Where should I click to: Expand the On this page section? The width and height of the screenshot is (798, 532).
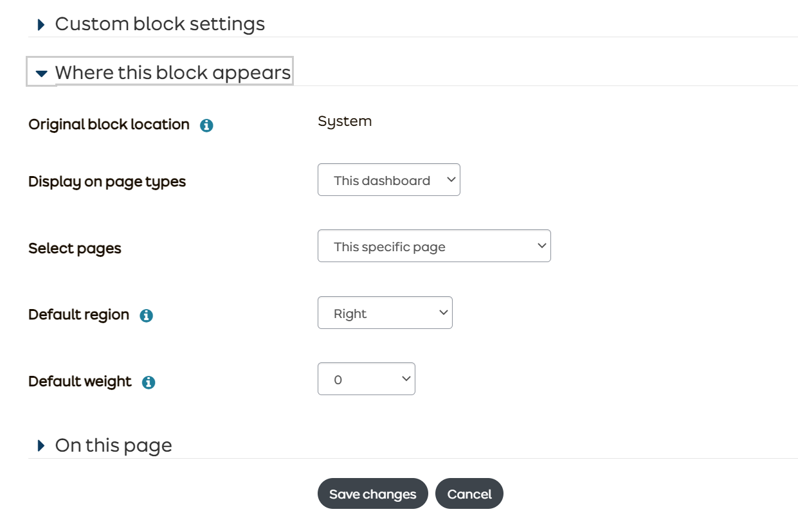[x=113, y=445]
